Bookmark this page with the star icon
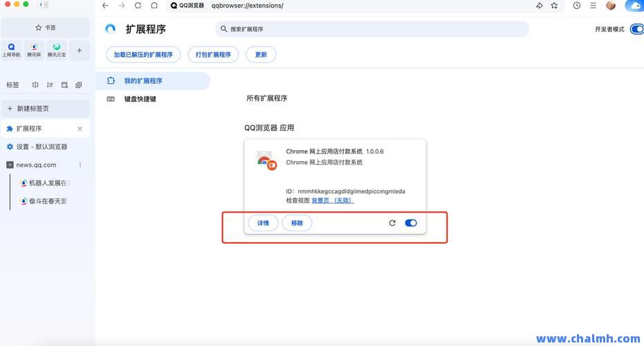Viewport: 644px width, 346px height. [554, 6]
